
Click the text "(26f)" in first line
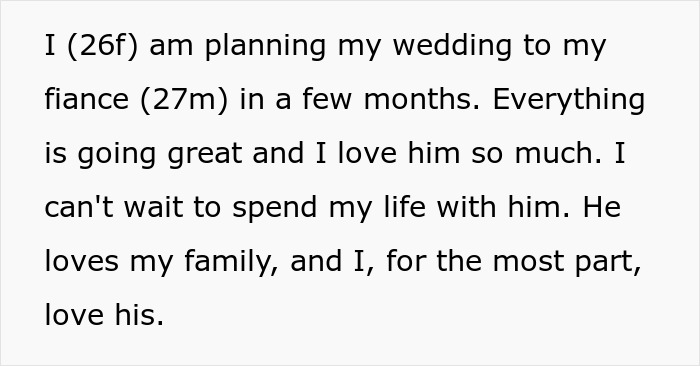[x=102, y=46]
